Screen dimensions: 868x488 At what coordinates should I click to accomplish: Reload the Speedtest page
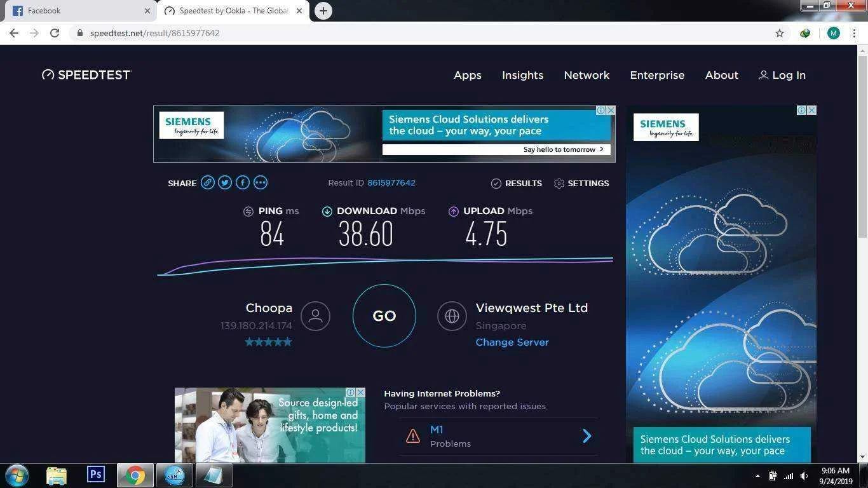tap(55, 33)
